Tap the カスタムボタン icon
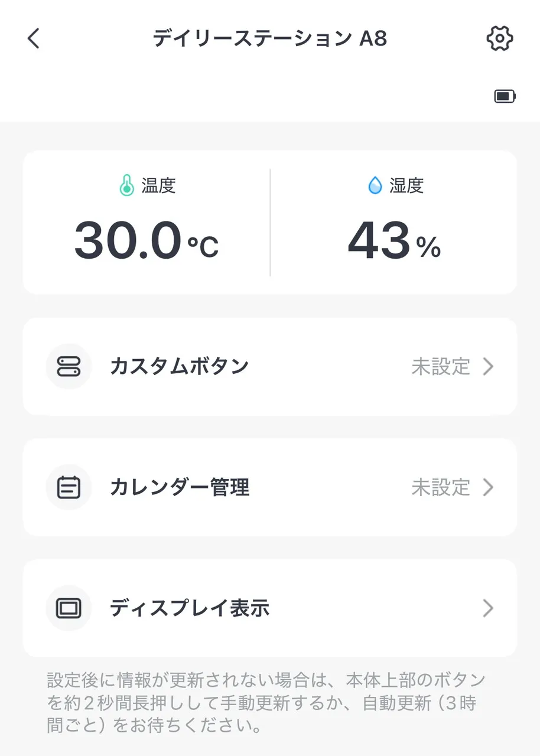 click(x=69, y=367)
